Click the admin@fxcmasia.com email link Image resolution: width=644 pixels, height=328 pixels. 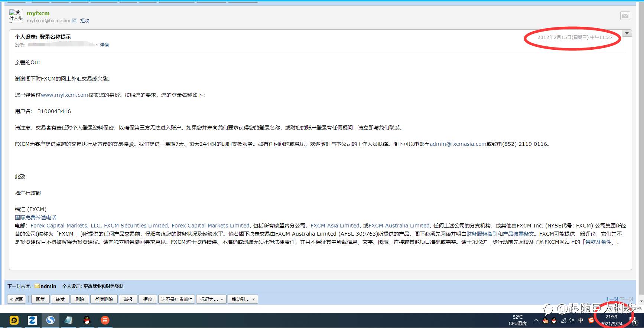[x=458, y=144]
